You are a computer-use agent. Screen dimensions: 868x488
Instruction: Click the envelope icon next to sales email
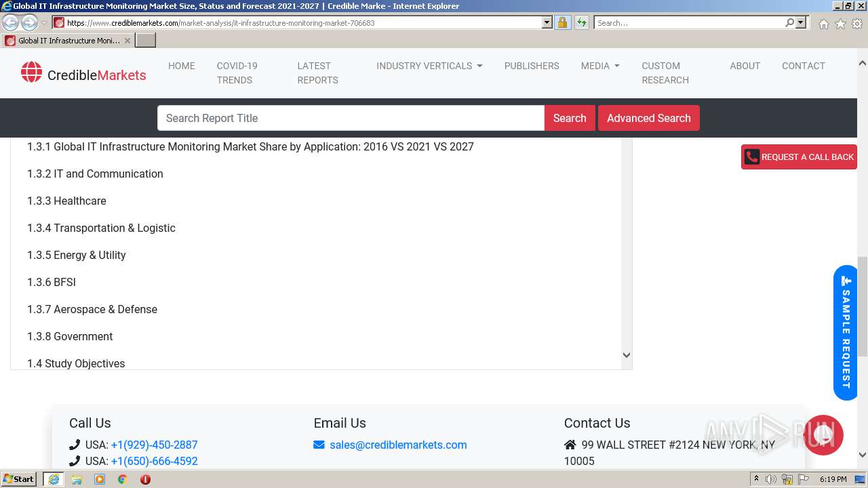[319, 445]
